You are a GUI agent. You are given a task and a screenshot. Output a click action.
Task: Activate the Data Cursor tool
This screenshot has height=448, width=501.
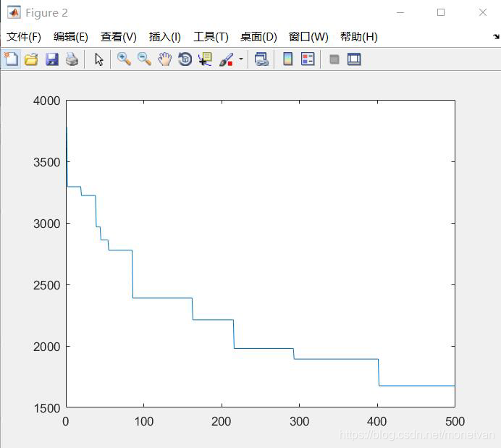(x=205, y=59)
